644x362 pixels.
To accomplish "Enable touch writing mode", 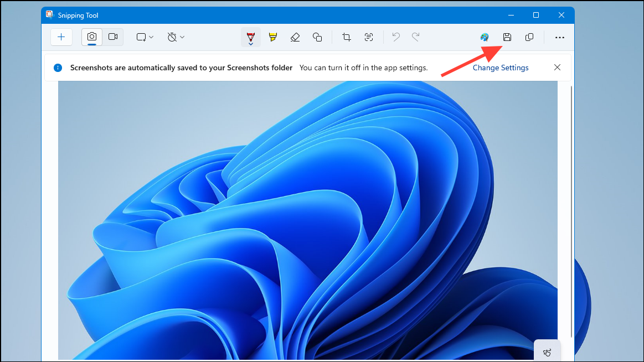I will [547, 353].
